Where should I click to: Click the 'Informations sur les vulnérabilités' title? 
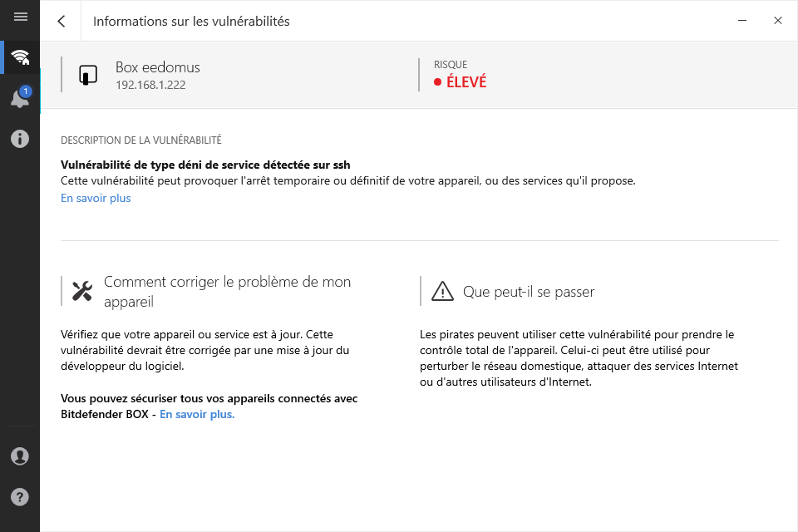coord(191,22)
